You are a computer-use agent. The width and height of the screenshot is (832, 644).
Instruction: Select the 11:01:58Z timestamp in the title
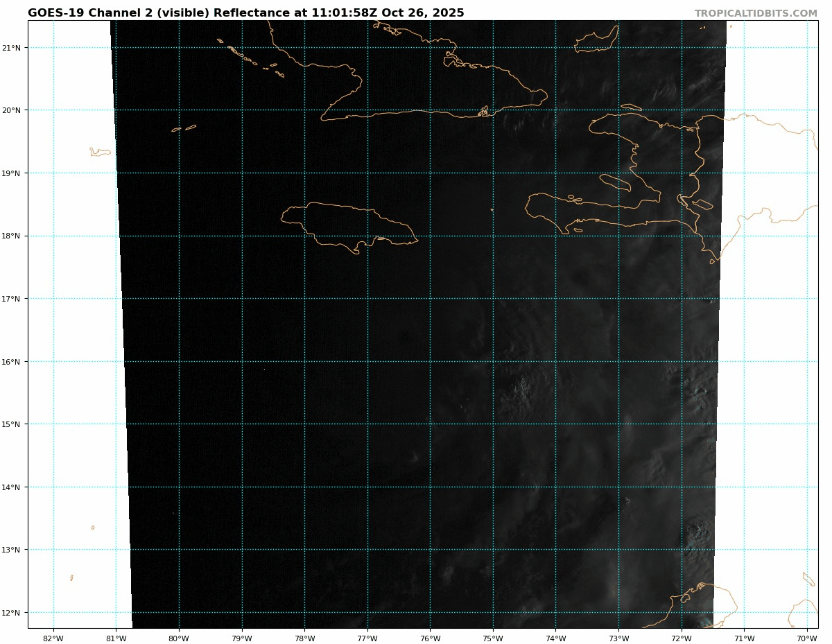click(x=345, y=13)
